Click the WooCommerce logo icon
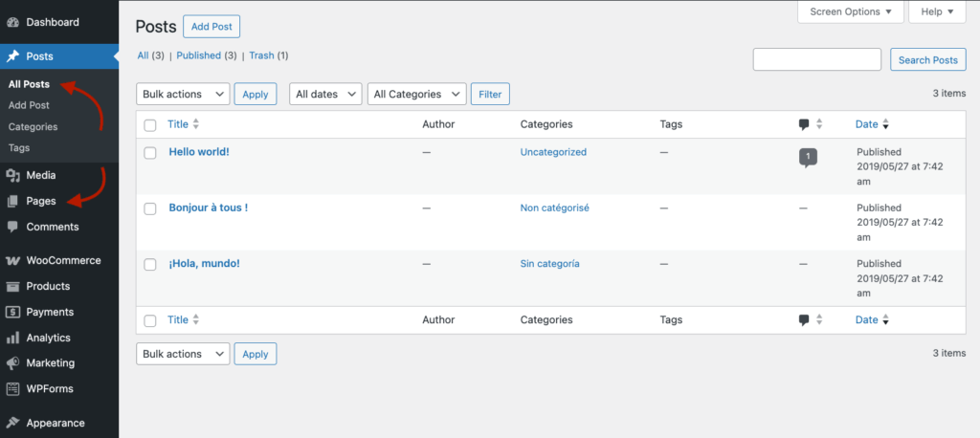The height and width of the screenshot is (438, 980). tap(12, 261)
